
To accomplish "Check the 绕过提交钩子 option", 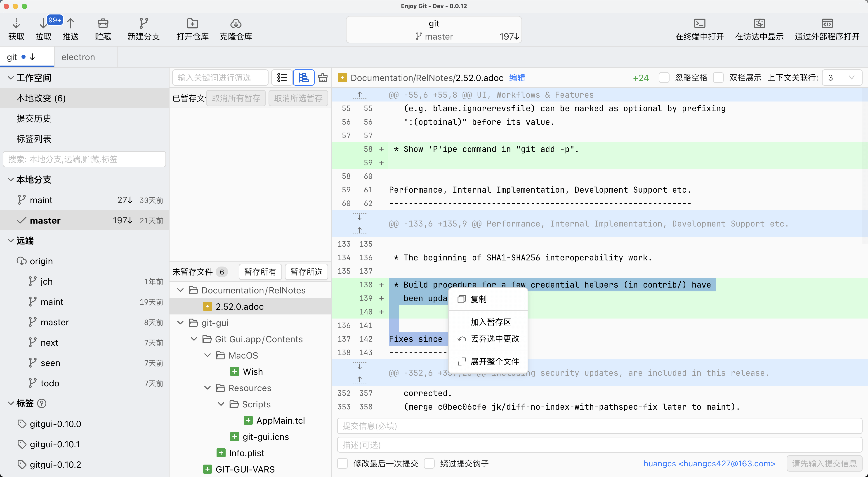I will pos(430,463).
